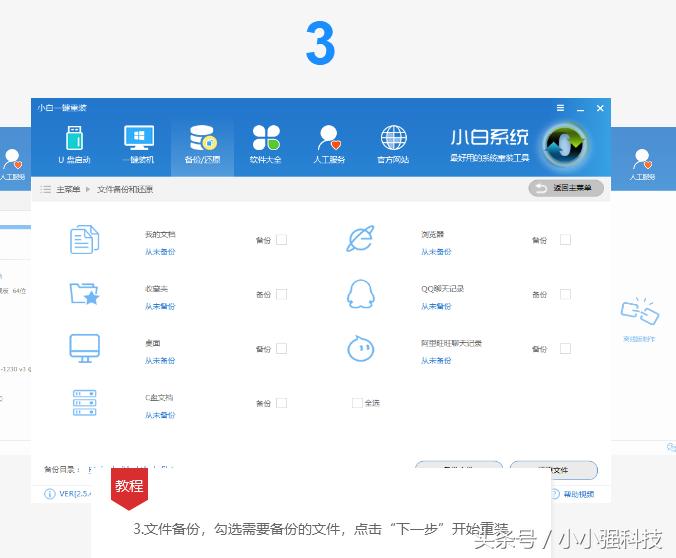Click the 收藏夹 label
This screenshot has width=676, height=558.
click(x=156, y=288)
